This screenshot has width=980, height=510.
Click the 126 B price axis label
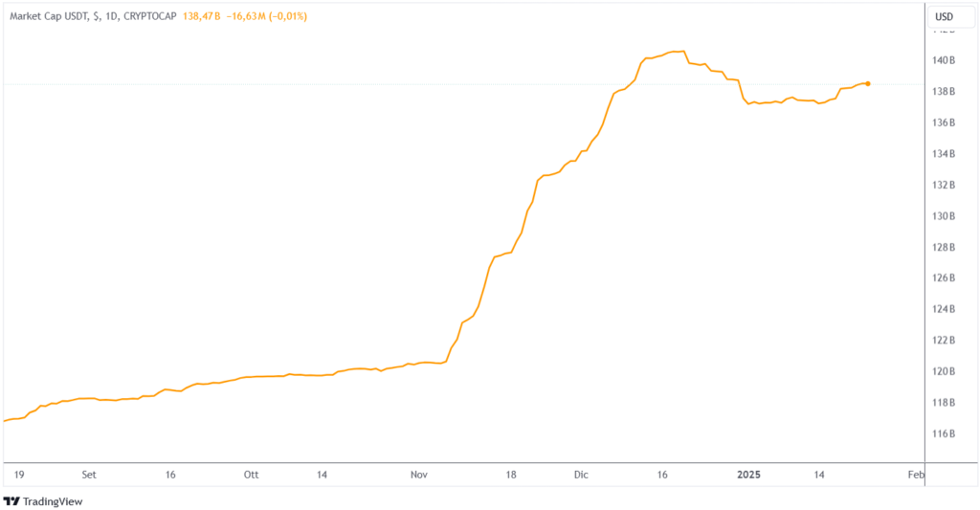pyautogui.click(x=944, y=277)
